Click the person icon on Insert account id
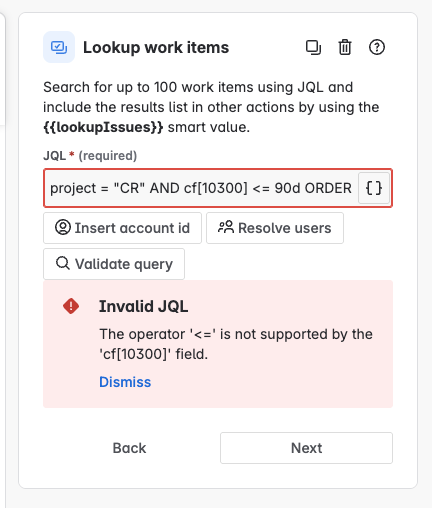This screenshot has height=508, width=432. click(63, 227)
